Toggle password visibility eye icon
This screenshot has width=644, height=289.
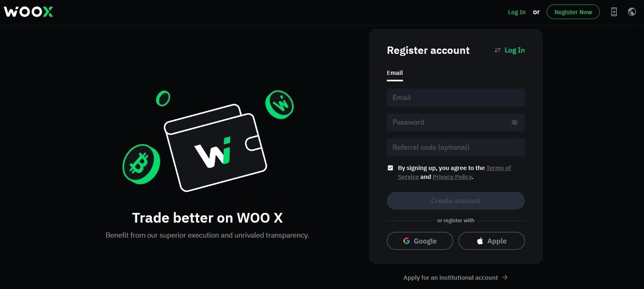tap(514, 123)
